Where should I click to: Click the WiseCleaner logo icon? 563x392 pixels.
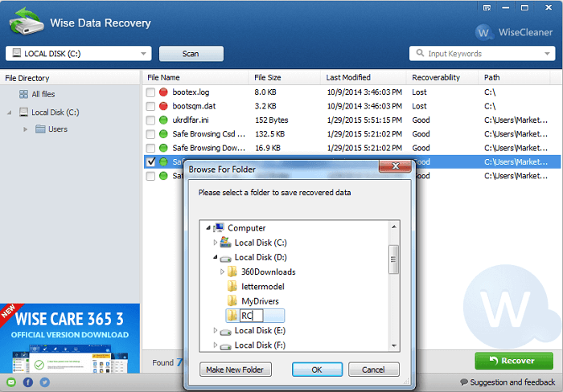[x=483, y=33]
